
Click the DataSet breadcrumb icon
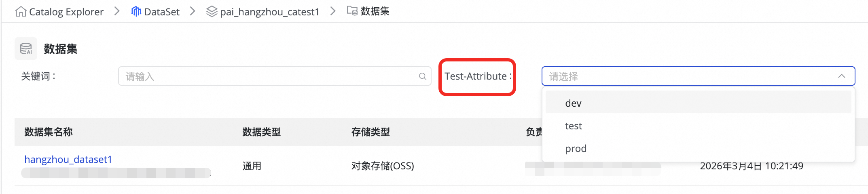(136, 11)
